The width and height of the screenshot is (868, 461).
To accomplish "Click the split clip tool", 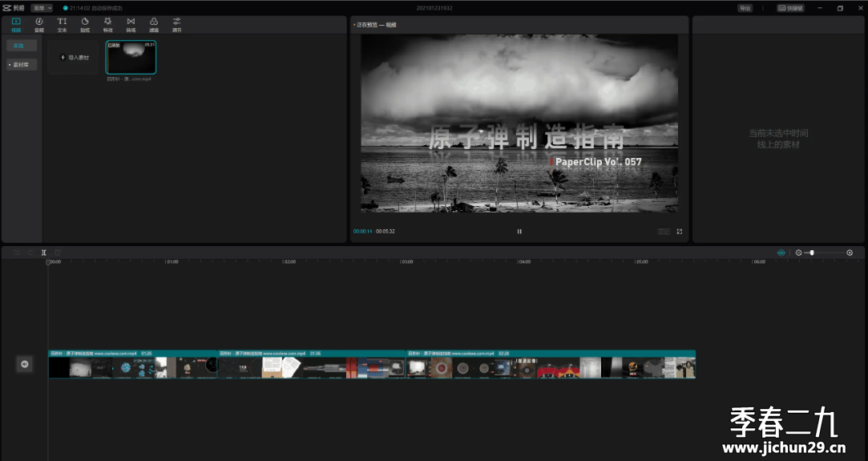I will tap(44, 253).
